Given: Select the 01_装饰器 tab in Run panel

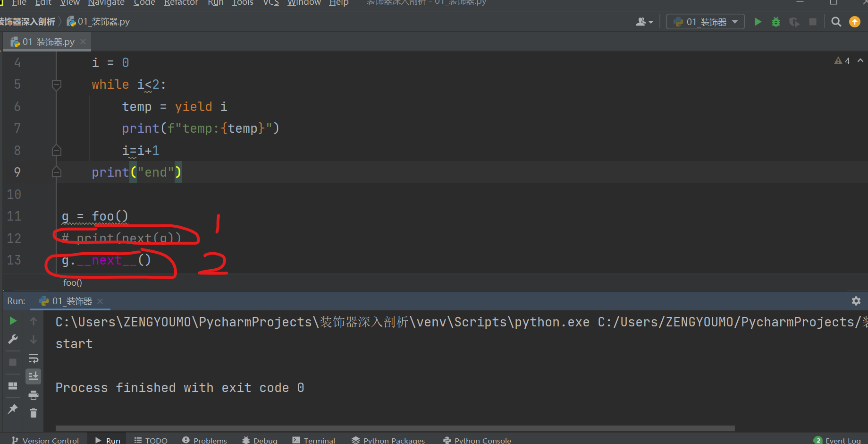Looking at the screenshot, I should [x=71, y=301].
